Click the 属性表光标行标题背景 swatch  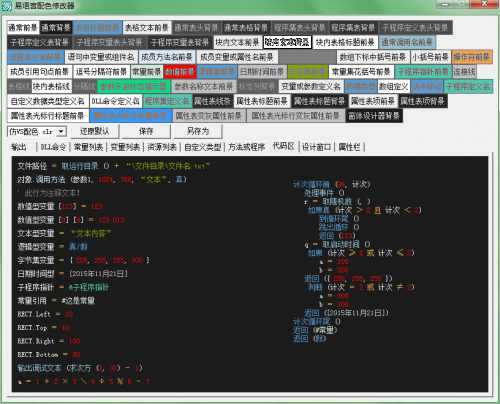[130, 116]
